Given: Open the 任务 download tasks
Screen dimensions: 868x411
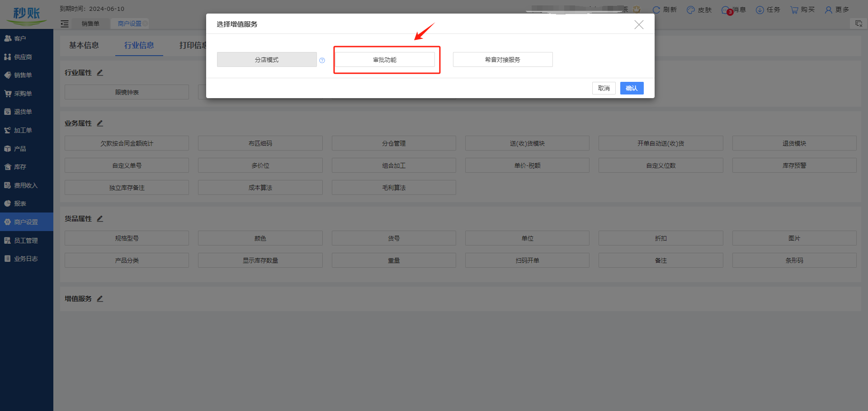Looking at the screenshot, I should point(768,9).
